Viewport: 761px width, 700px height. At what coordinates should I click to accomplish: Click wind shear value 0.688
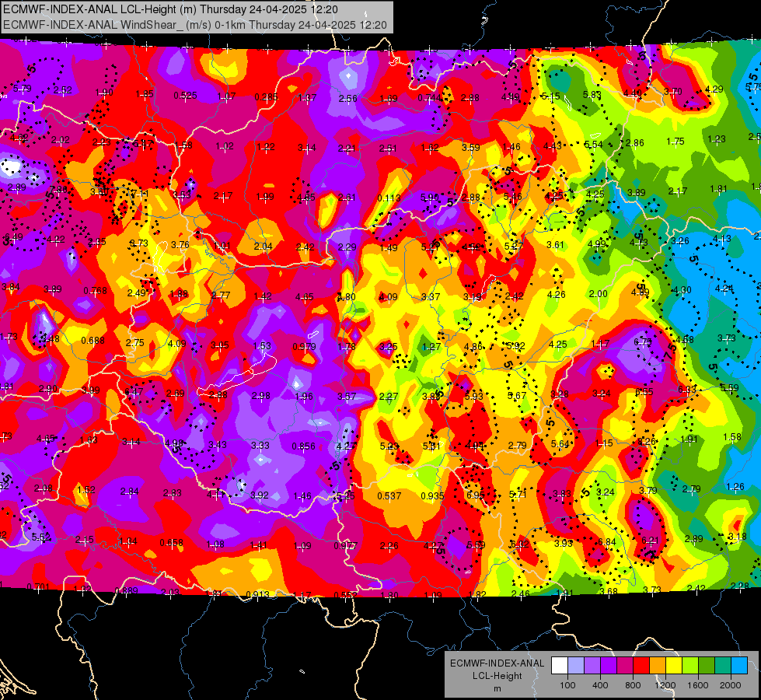tap(93, 341)
